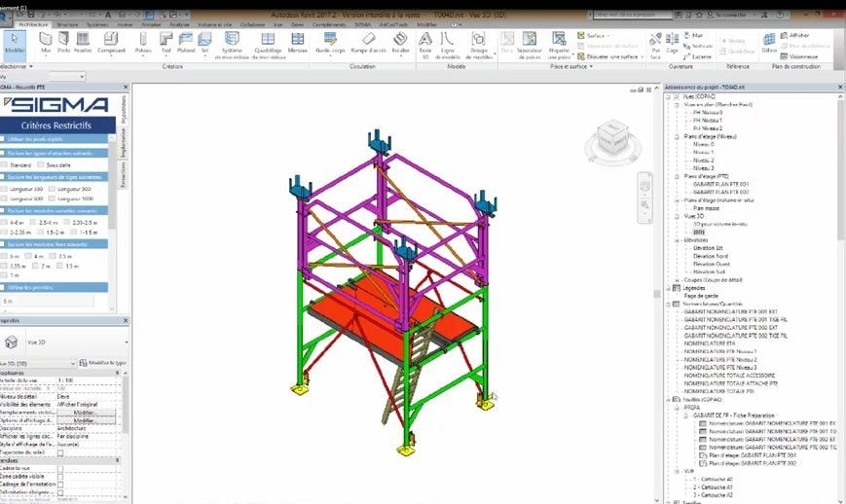This screenshot has height=504, width=846.
Task: Switch to the Structure ribbon tab
Action: pos(67,23)
